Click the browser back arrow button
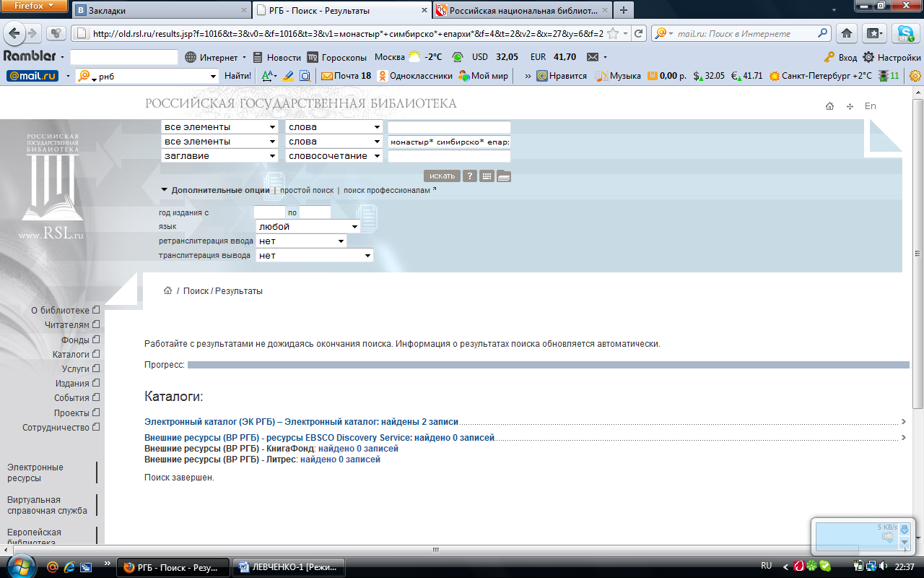924x578 pixels. 16,33
